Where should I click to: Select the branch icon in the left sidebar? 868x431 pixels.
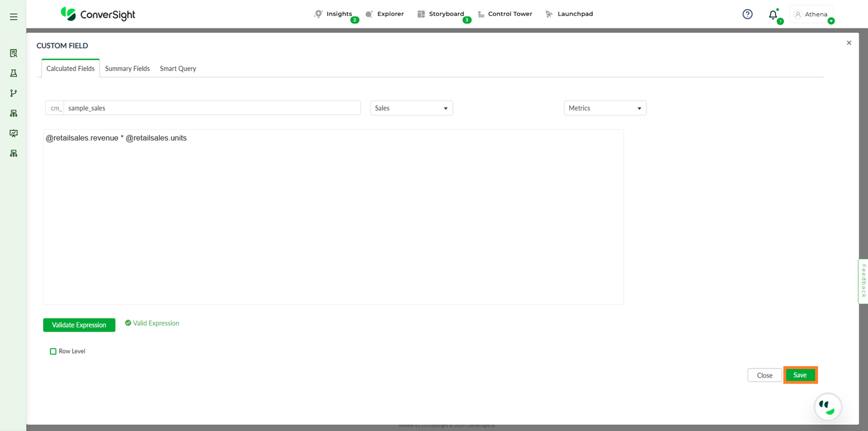coord(14,93)
